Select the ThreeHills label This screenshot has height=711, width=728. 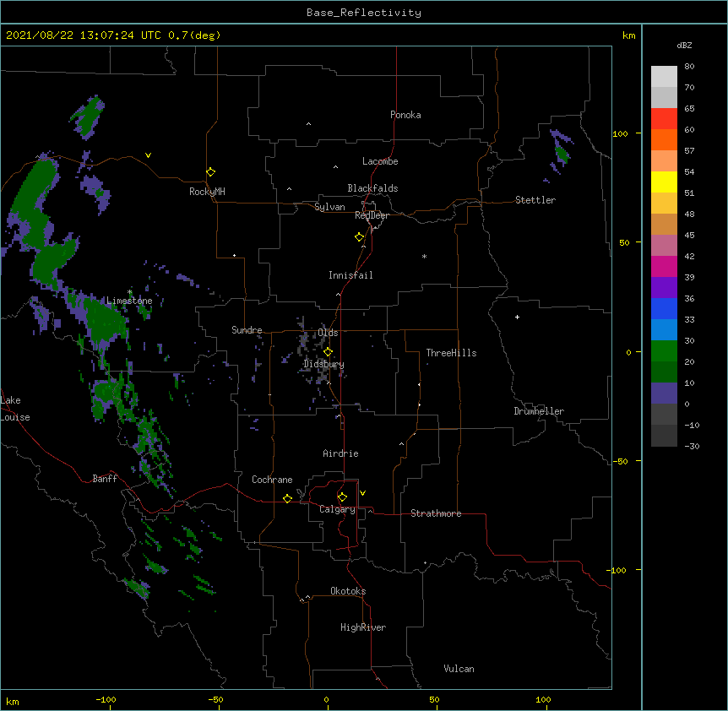pos(451,353)
